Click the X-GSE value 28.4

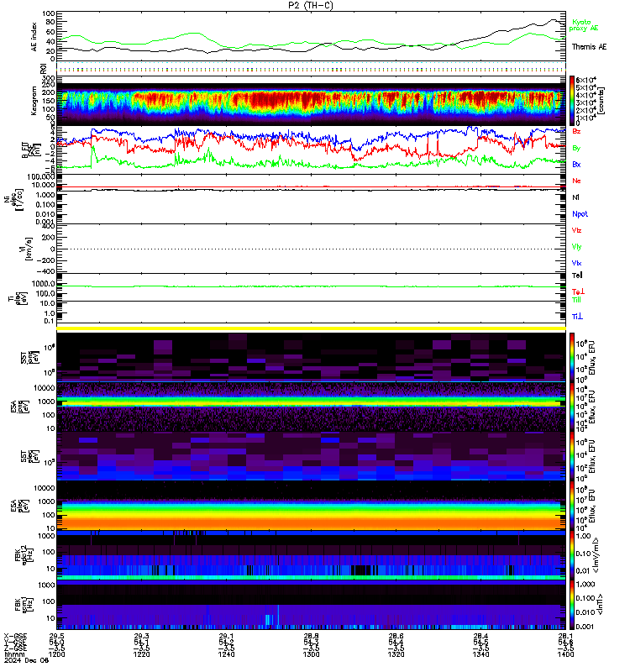[x=480, y=636]
